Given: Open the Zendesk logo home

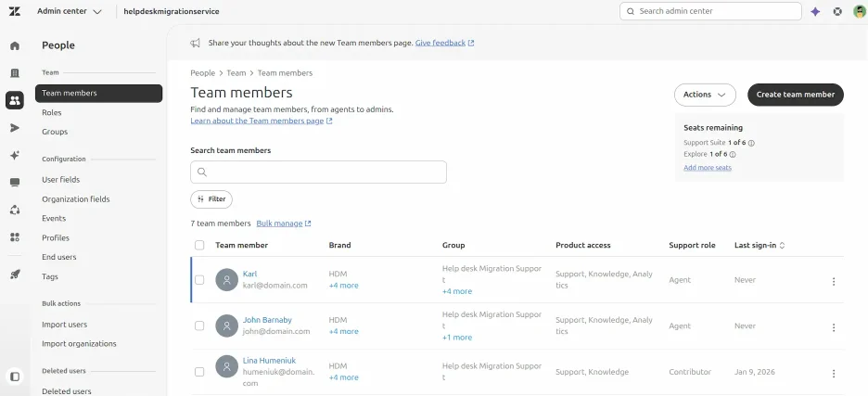Looking at the screenshot, I should click(x=15, y=11).
